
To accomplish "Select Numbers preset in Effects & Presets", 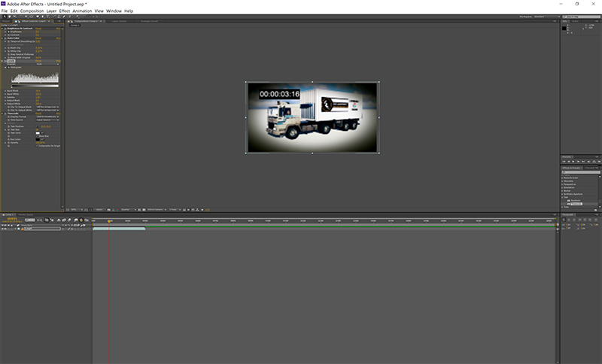I will pos(576,201).
